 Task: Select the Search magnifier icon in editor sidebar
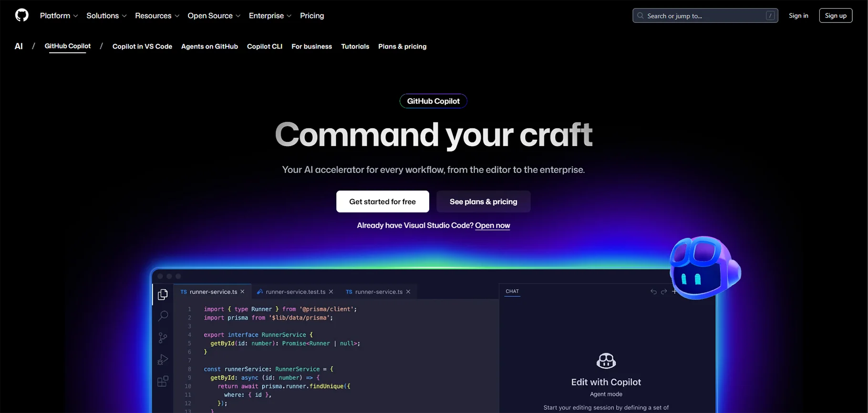click(x=163, y=315)
